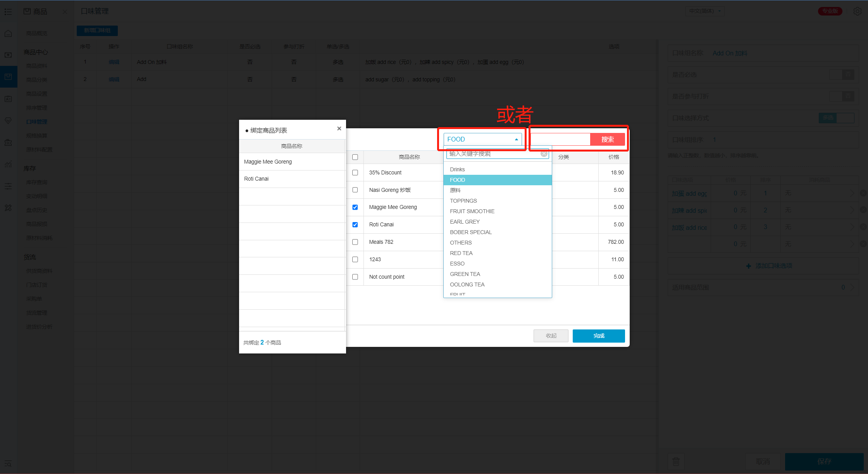Check the 35% Discount product checkbox
The height and width of the screenshot is (474, 868).
coord(355,172)
